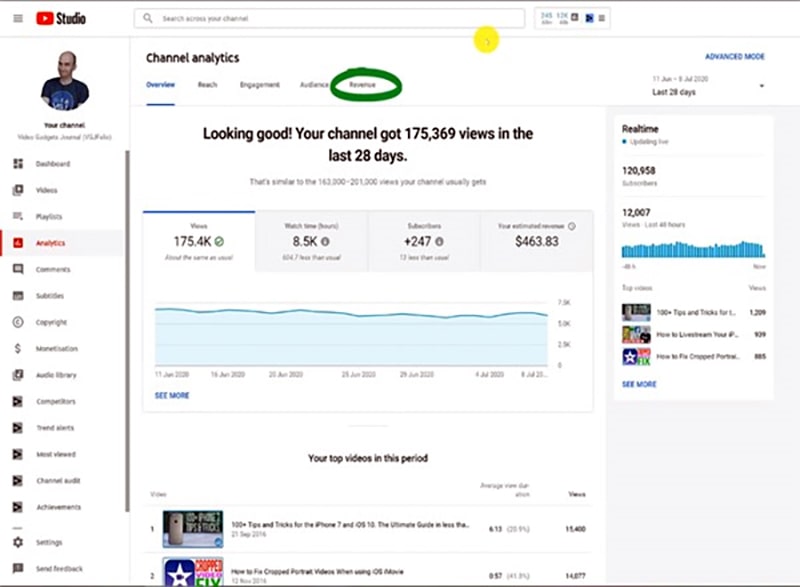Open the Videos sidebar icon
Image resolution: width=800 pixels, height=587 pixels.
18,190
